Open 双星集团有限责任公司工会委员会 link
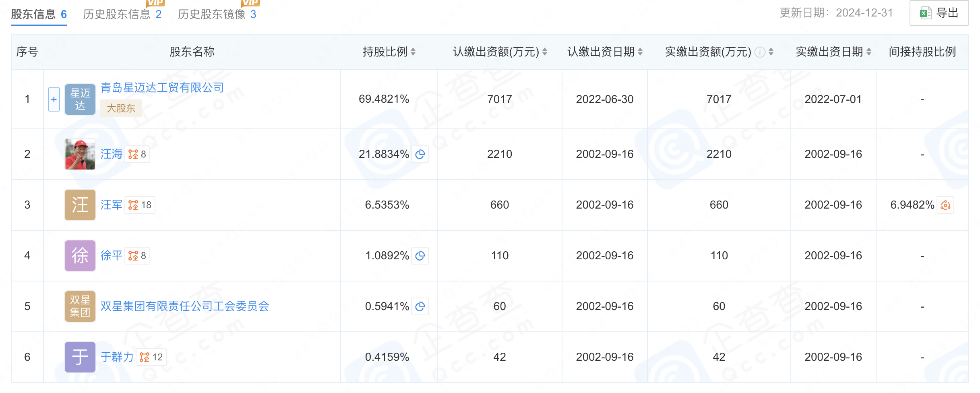This screenshot has width=980, height=393. [184, 306]
